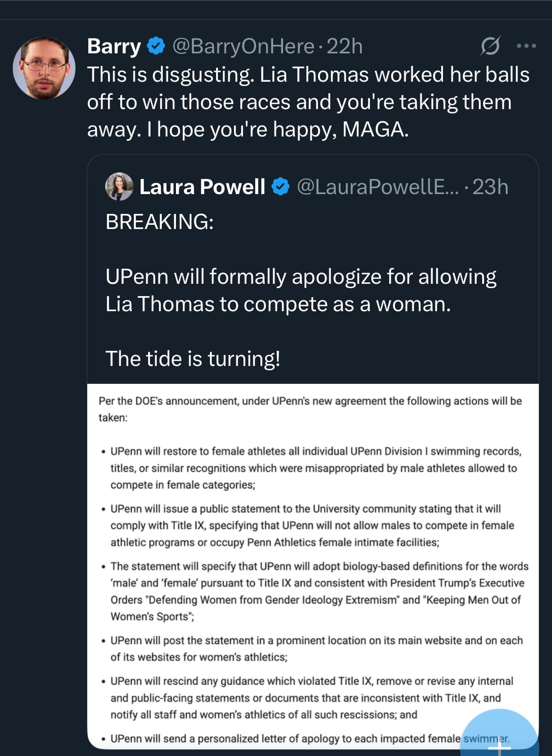This screenshot has width=552, height=756.
Task: Tap the Grok slashed-circle icon
Action: [490, 46]
